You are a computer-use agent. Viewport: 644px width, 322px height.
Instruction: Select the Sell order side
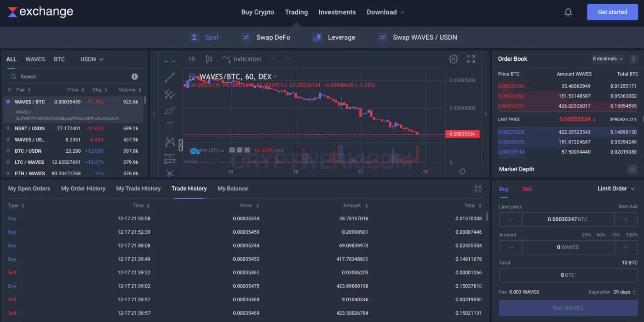527,189
